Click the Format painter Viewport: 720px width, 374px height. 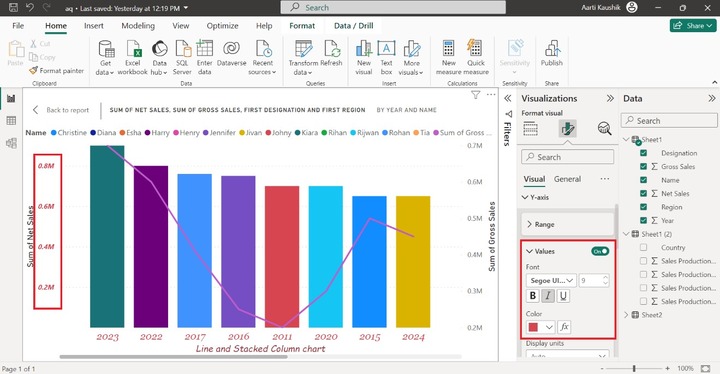pyautogui.click(x=56, y=71)
